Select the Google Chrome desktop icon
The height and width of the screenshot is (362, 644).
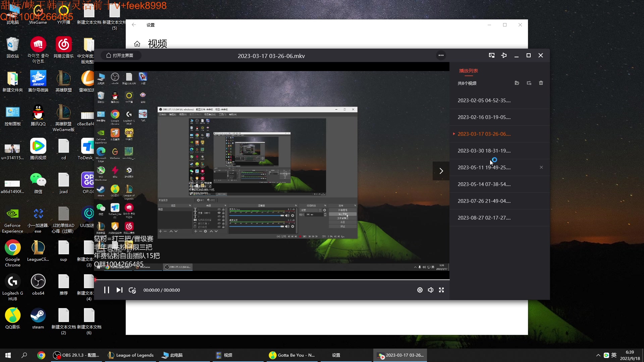tap(13, 253)
